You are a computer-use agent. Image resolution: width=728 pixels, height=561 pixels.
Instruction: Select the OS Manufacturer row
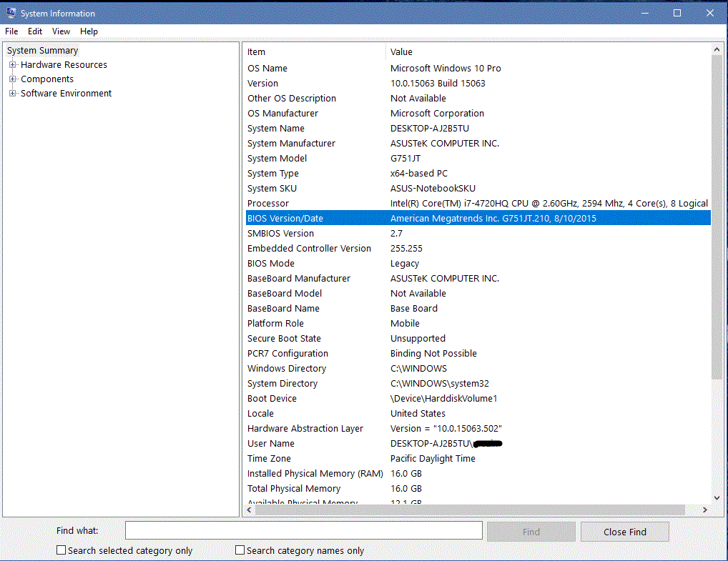click(x=478, y=113)
